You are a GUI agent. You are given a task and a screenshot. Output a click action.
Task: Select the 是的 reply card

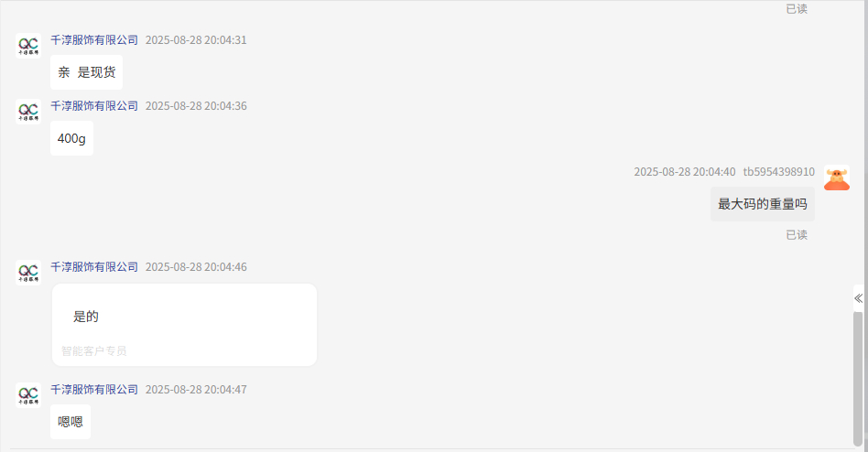tap(184, 325)
